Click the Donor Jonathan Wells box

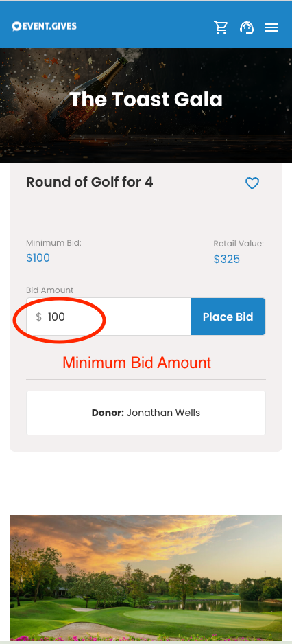click(x=146, y=413)
